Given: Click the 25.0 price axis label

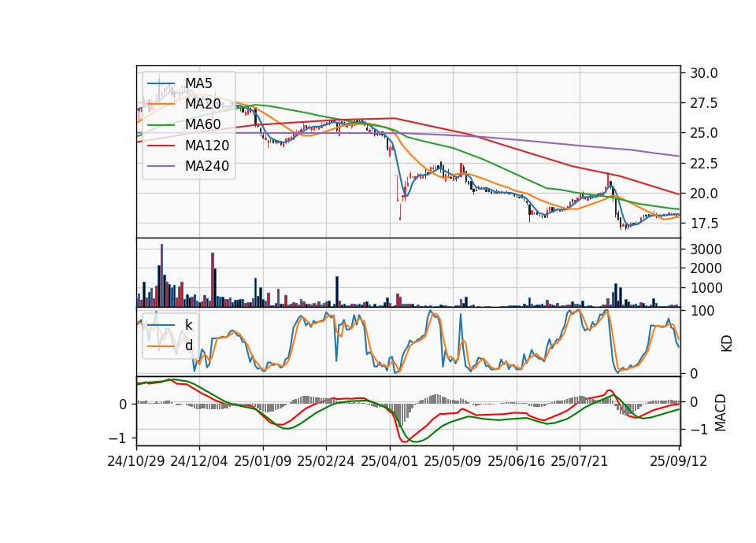Looking at the screenshot, I should [704, 133].
